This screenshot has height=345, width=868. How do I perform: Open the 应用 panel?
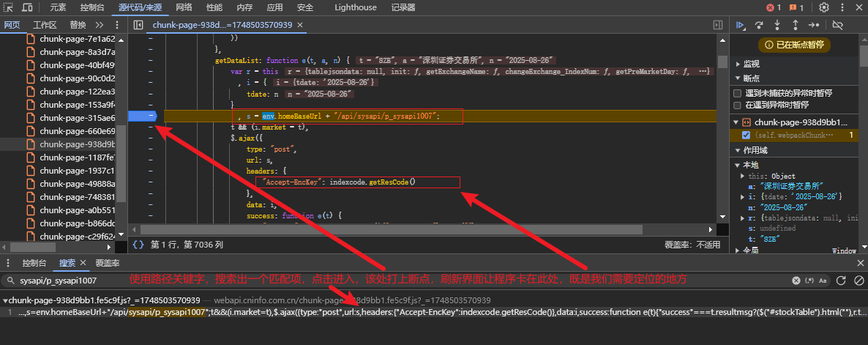coord(274,8)
